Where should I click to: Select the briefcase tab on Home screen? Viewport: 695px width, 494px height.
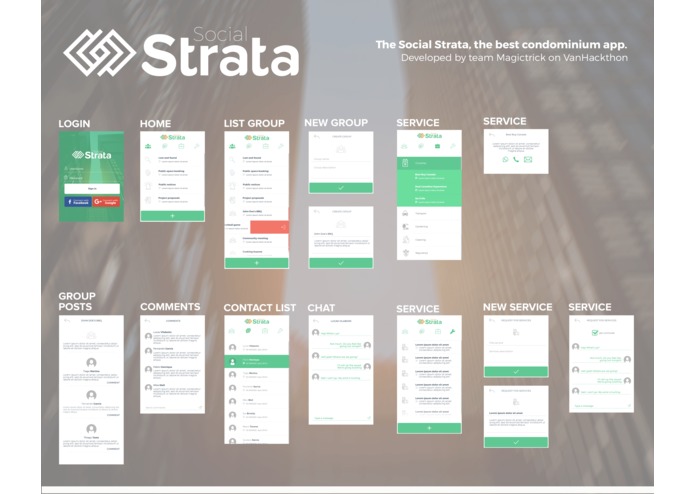click(181, 146)
